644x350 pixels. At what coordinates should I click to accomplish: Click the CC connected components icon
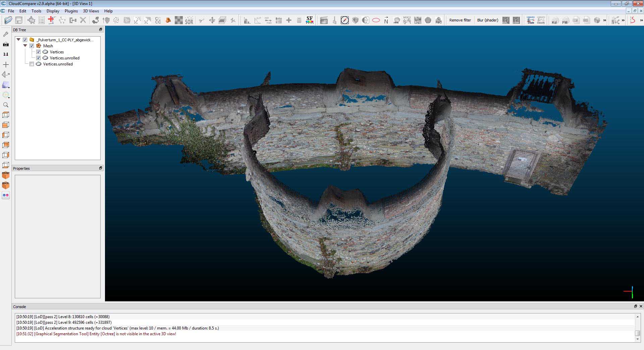tap(158, 20)
